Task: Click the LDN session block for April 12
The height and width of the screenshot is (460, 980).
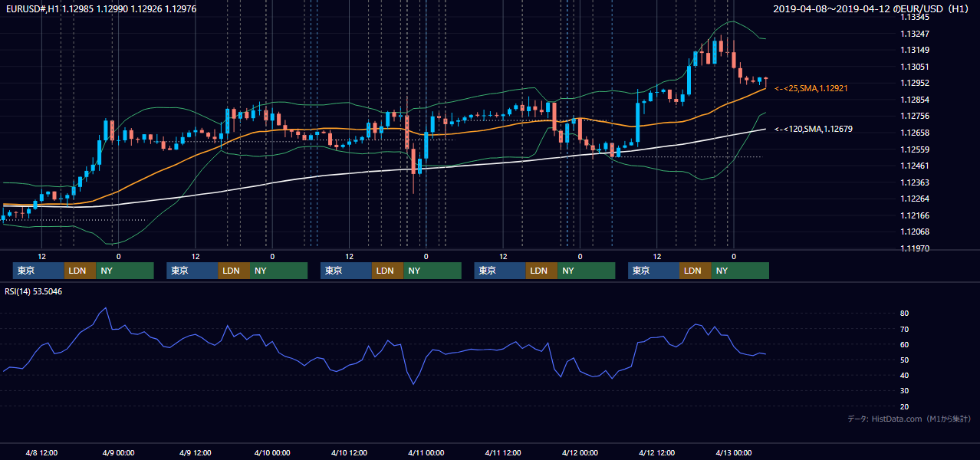Action: point(695,271)
